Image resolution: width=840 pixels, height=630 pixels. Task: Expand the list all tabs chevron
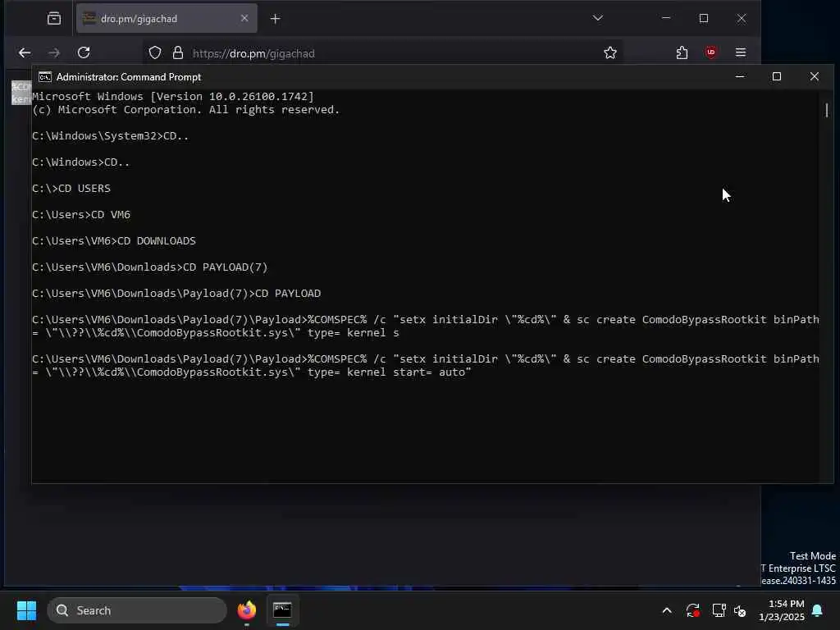click(598, 18)
